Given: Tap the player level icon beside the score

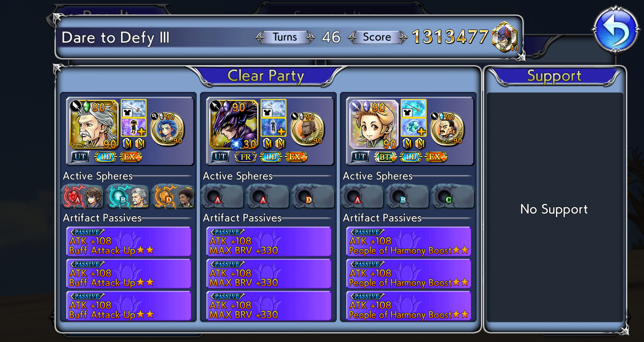Looking at the screenshot, I should point(505,37).
